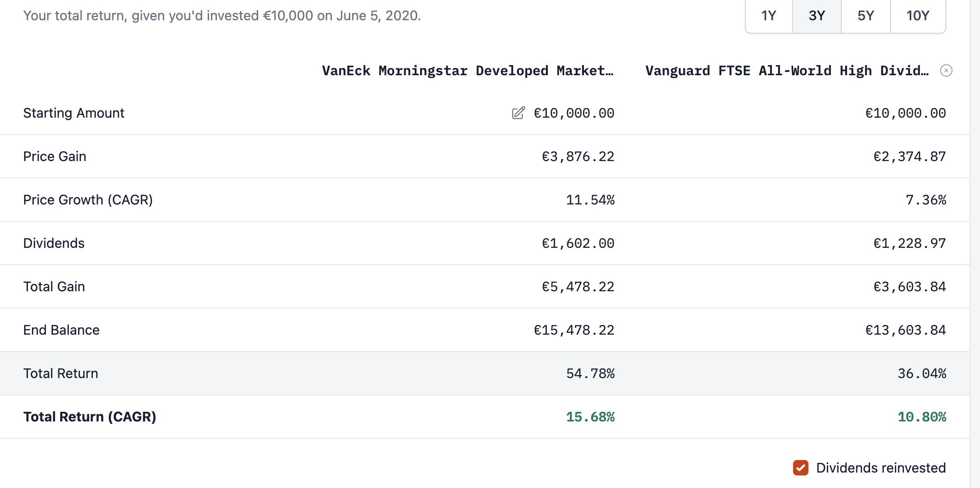
Task: Click the Dividends reinvested label text
Action: [881, 468]
